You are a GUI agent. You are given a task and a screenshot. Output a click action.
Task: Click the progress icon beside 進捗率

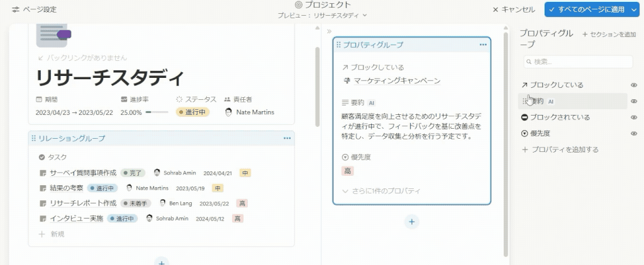[124, 99]
